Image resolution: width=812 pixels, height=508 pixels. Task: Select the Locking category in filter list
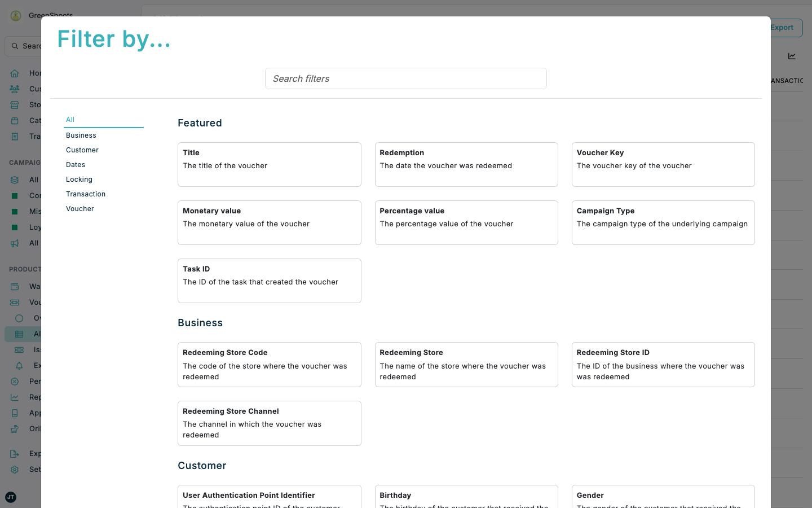click(x=79, y=179)
